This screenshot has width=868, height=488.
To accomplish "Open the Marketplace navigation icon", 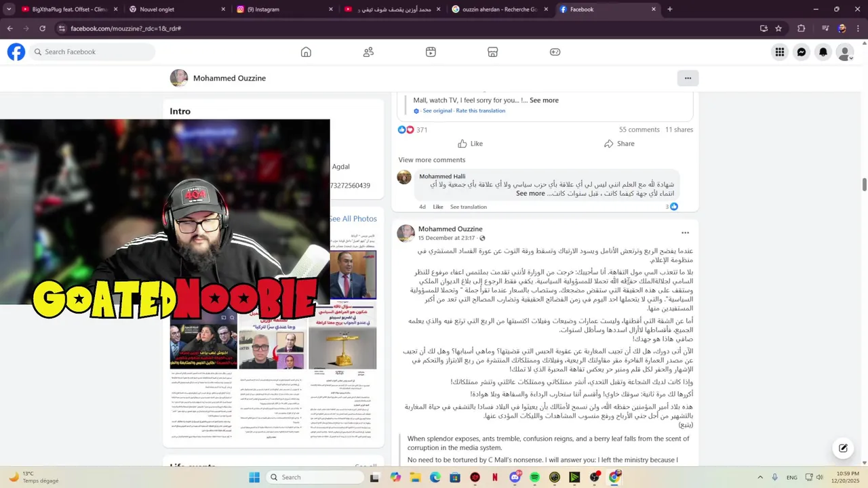I will (x=493, y=52).
